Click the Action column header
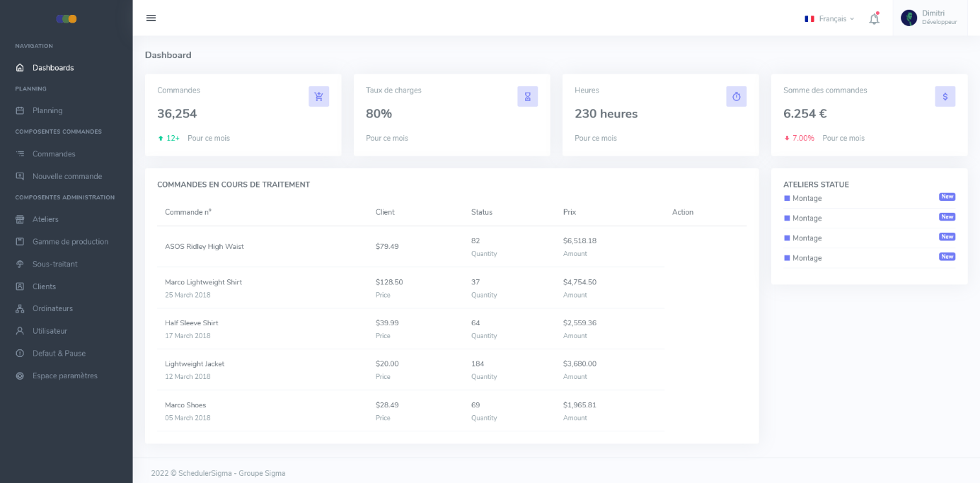 (x=683, y=212)
